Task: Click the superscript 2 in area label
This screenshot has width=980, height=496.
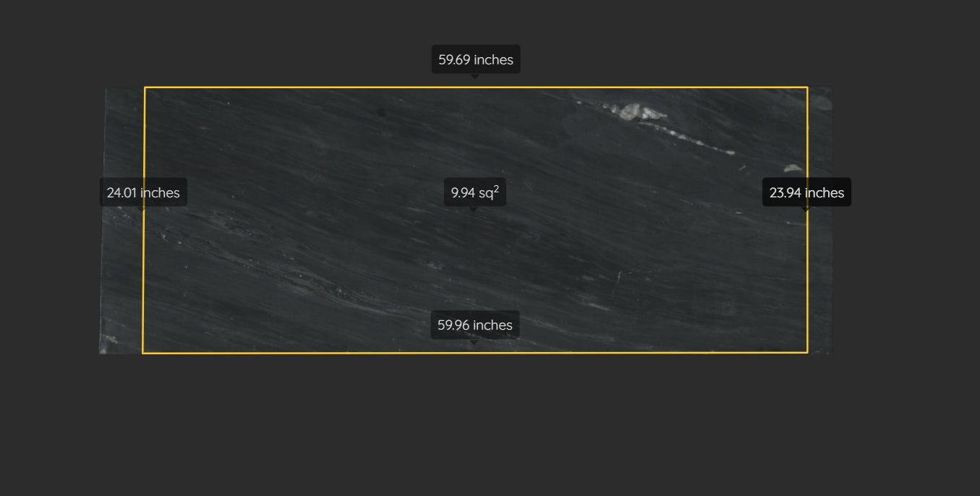Action: pyautogui.click(x=496, y=189)
